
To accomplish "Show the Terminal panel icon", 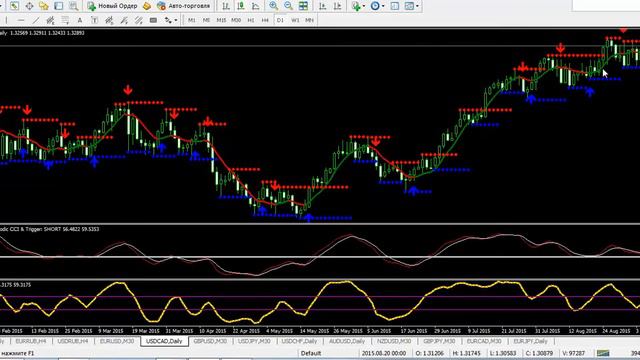I will coord(58,6).
